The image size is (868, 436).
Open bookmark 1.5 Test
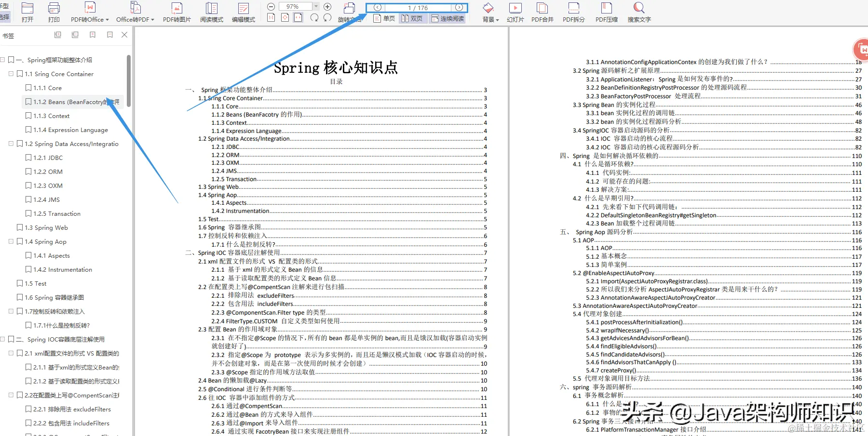click(x=36, y=283)
